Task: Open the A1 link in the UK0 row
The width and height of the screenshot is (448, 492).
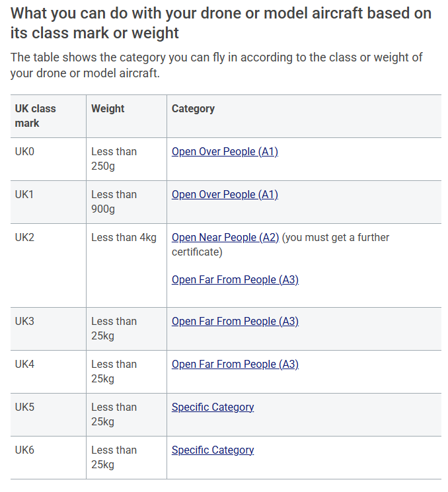Action: coord(225,152)
